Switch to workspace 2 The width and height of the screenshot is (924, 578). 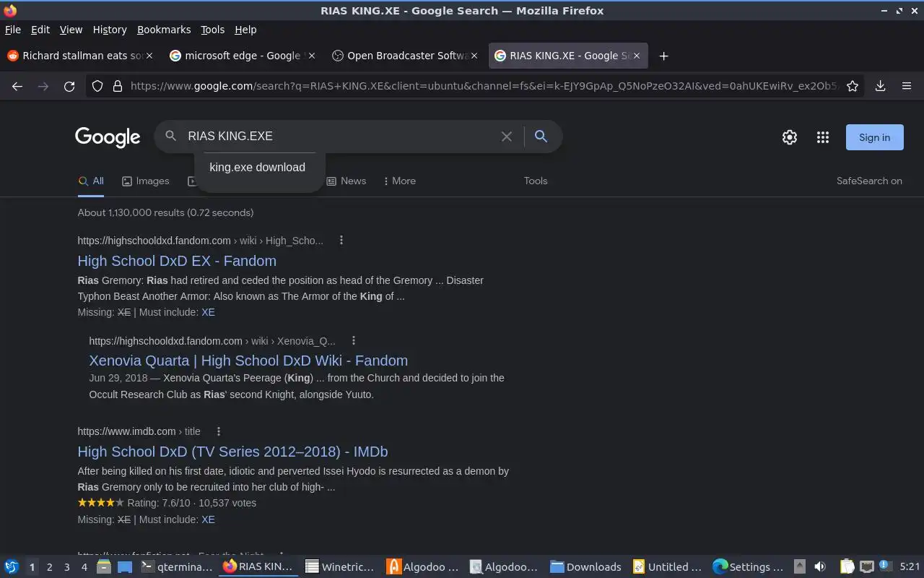pyautogui.click(x=49, y=567)
